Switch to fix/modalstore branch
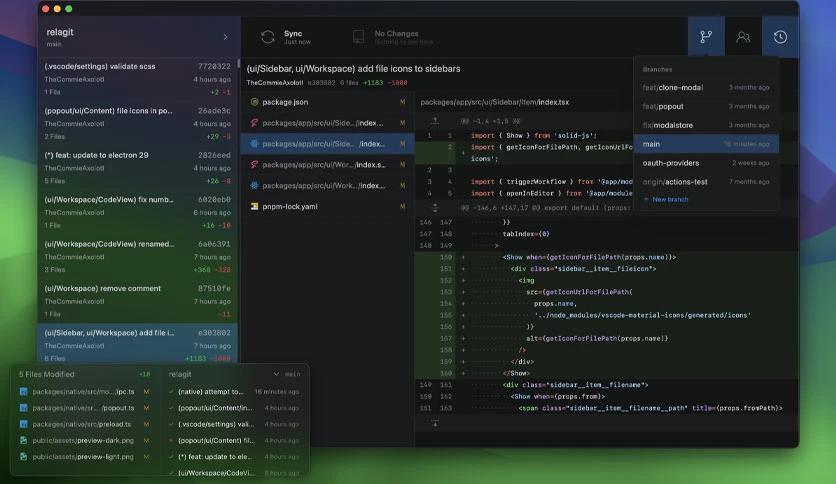Viewport: 836px width, 484px height. coord(706,125)
